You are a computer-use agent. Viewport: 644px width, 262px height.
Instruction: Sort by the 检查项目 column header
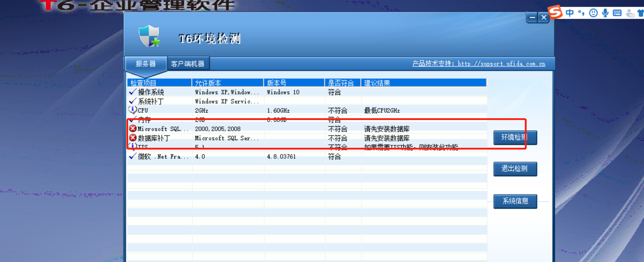pos(159,83)
